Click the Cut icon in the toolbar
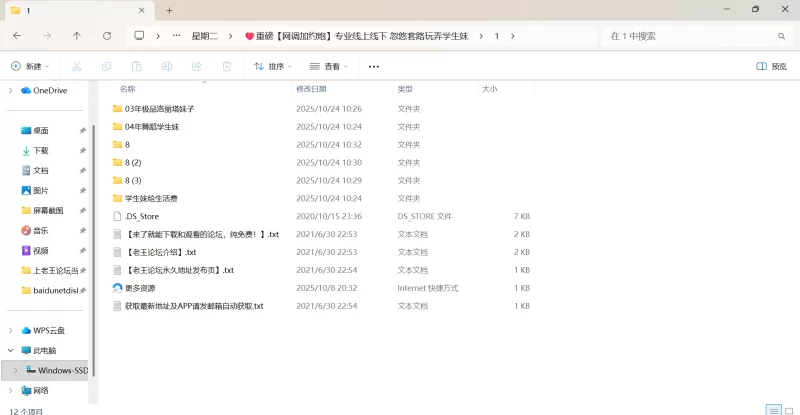Viewport: 800px width, 415px height. [x=76, y=67]
